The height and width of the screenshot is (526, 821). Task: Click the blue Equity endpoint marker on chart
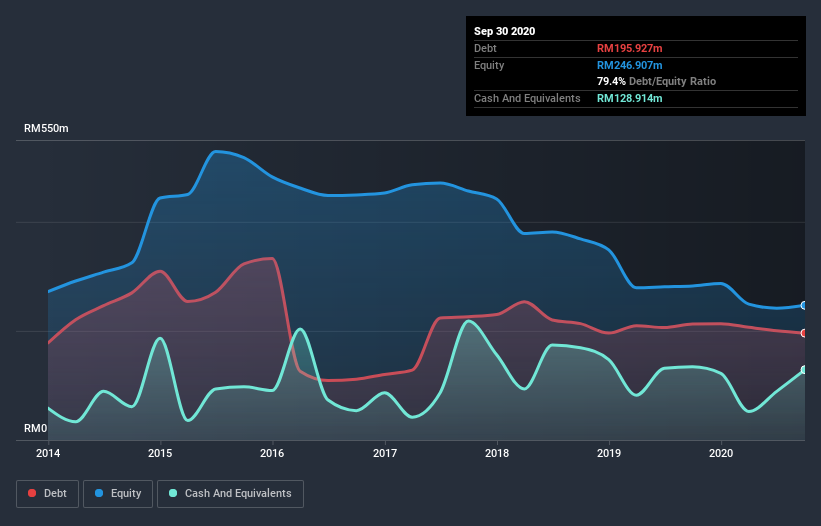(804, 305)
